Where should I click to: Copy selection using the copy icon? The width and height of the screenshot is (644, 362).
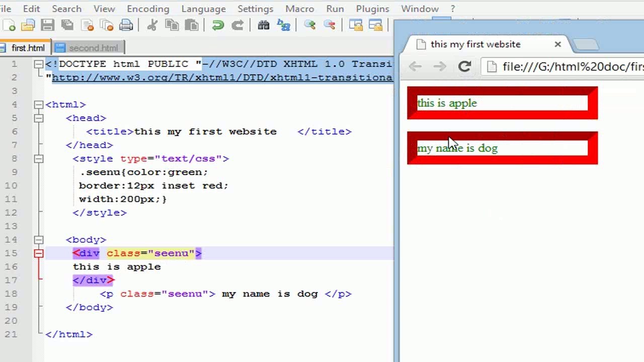tap(172, 25)
